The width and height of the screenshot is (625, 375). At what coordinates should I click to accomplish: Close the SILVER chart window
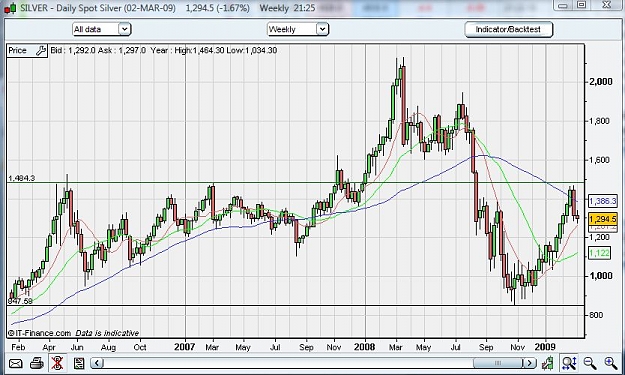point(607,5)
